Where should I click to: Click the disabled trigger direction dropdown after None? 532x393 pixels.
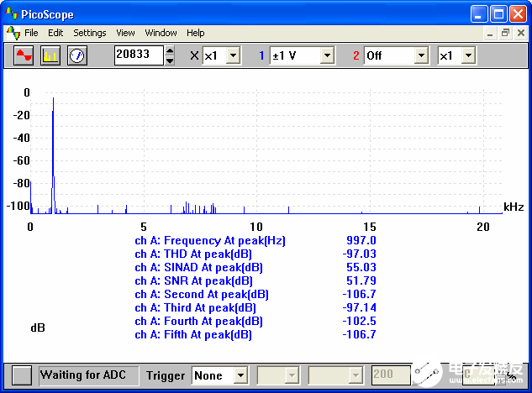[278, 375]
